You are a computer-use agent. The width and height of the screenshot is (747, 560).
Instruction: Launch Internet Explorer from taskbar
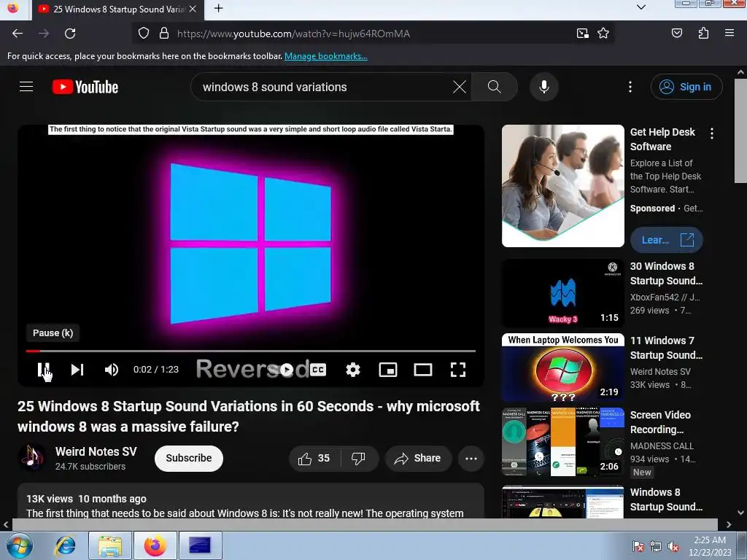tap(65, 545)
